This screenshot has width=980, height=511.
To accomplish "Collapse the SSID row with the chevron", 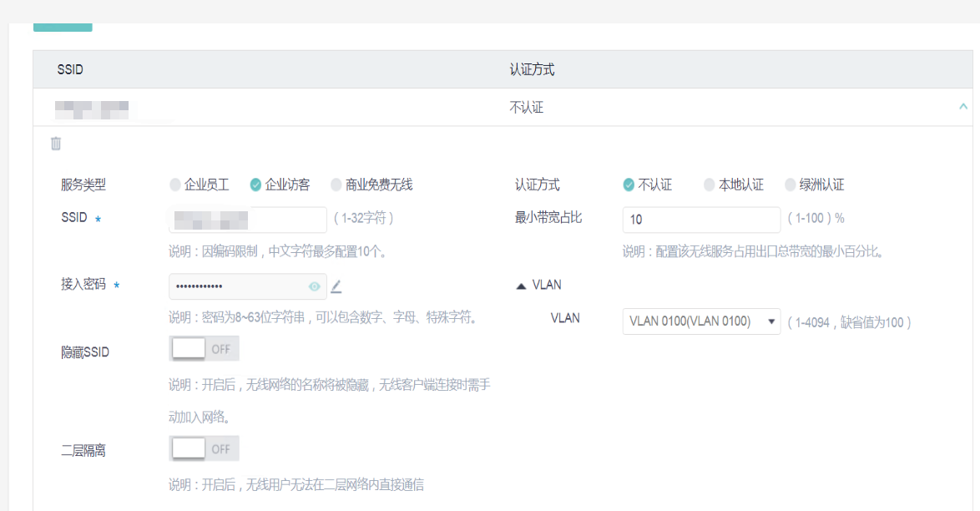I will pos(963,107).
